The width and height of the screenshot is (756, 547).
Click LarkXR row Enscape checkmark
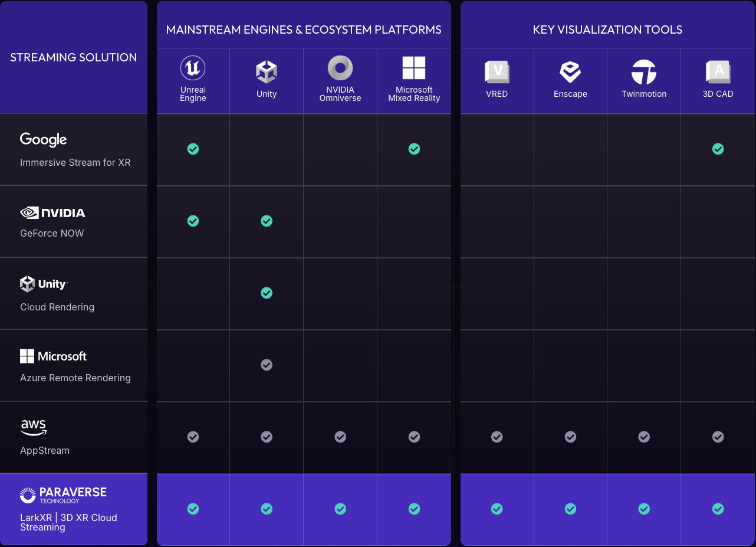point(570,509)
